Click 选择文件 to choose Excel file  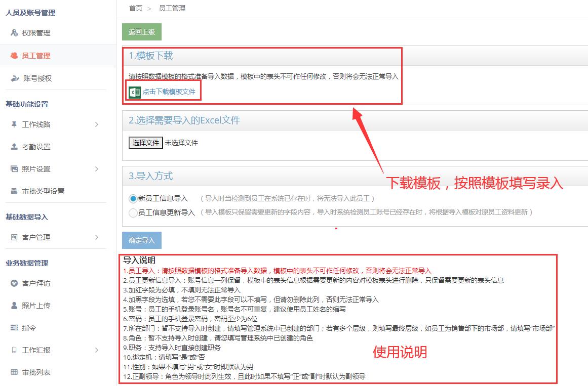pyautogui.click(x=146, y=143)
